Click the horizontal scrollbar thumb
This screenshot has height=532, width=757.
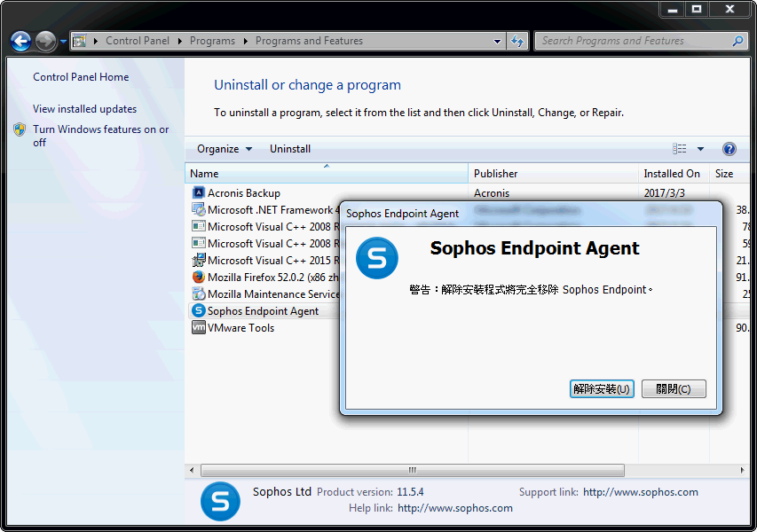click(413, 470)
